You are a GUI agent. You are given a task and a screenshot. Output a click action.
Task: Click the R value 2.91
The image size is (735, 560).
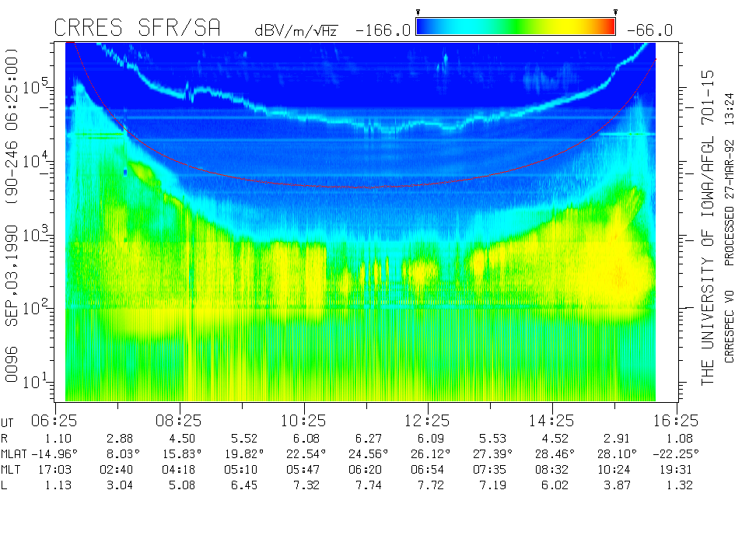[x=617, y=439]
